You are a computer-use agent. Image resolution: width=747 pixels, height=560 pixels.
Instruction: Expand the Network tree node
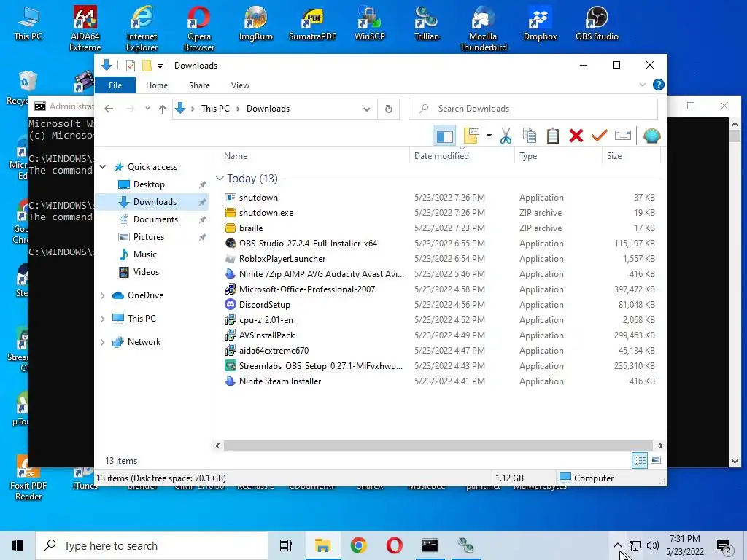click(x=102, y=342)
